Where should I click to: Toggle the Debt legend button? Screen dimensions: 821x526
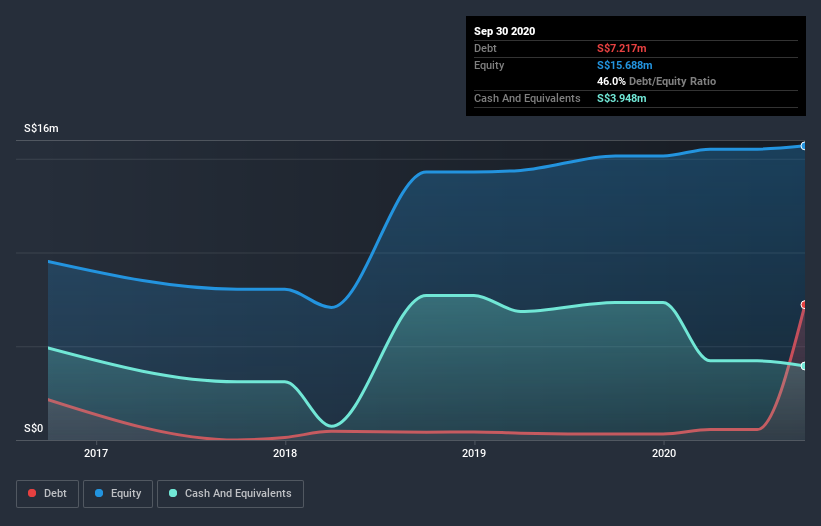coord(47,494)
